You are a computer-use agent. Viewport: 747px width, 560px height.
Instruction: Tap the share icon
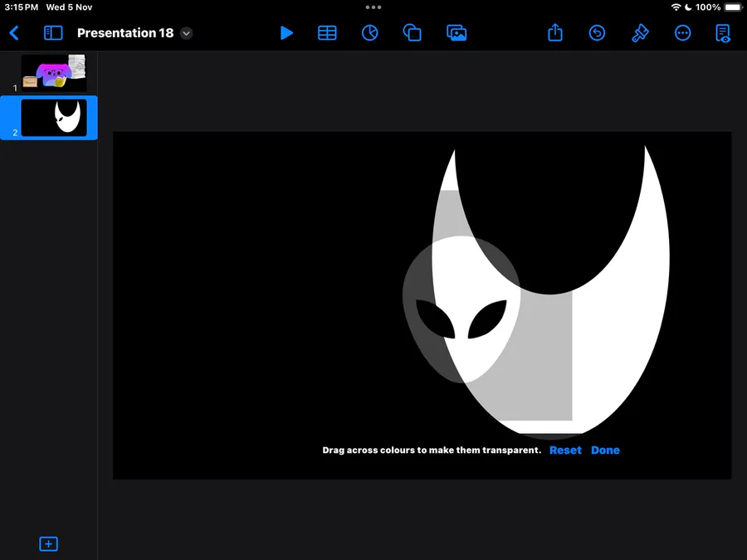tap(555, 32)
